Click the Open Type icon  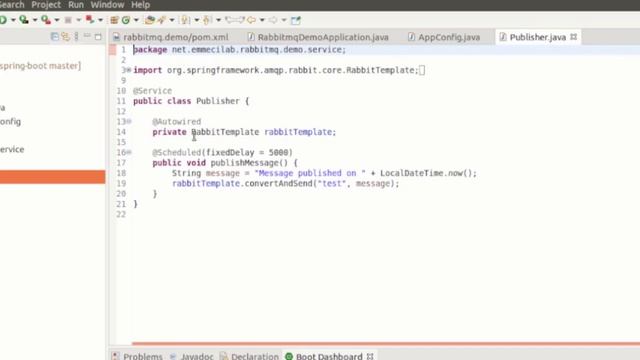coord(150,20)
